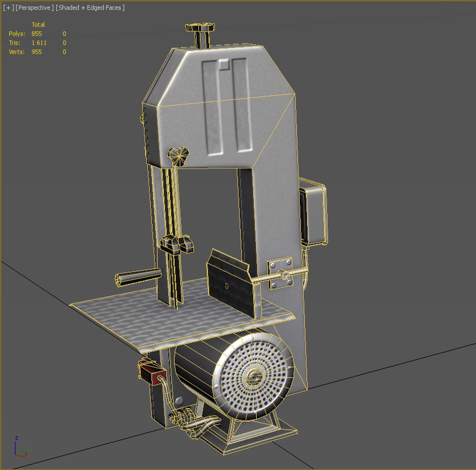Click the 'Verts:' statistics label
The image size is (476, 470).
coord(17,52)
